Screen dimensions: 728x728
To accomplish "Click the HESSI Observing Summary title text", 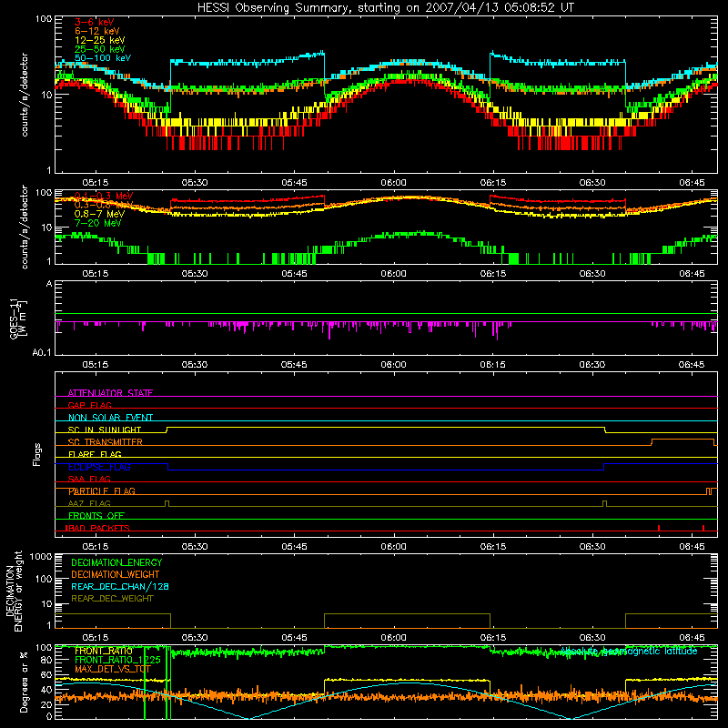I will [x=385, y=8].
